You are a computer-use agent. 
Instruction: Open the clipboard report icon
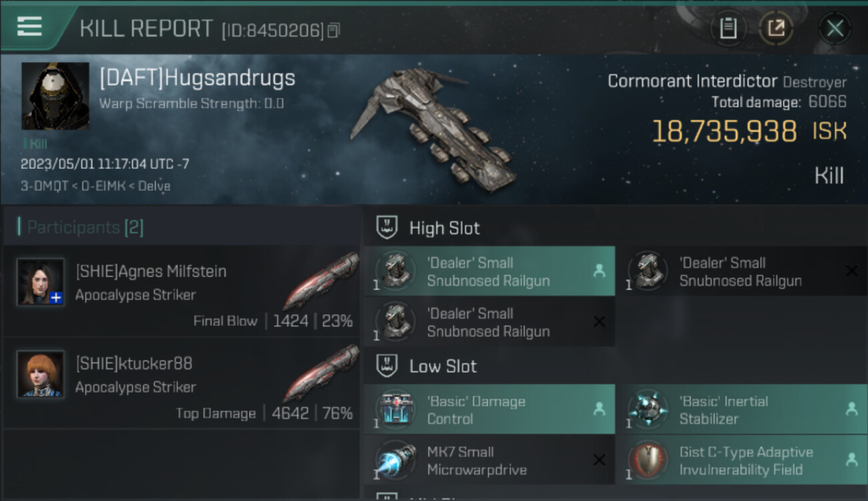[x=728, y=28]
